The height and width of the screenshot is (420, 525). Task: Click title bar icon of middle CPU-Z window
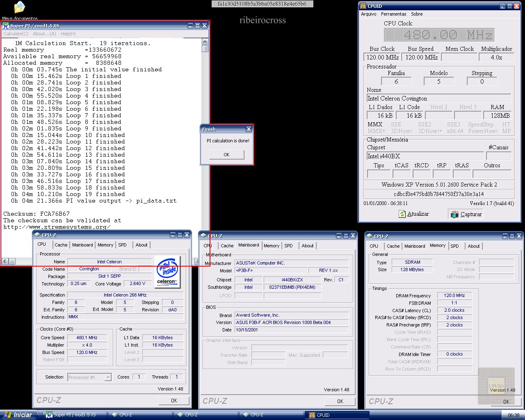(203, 236)
